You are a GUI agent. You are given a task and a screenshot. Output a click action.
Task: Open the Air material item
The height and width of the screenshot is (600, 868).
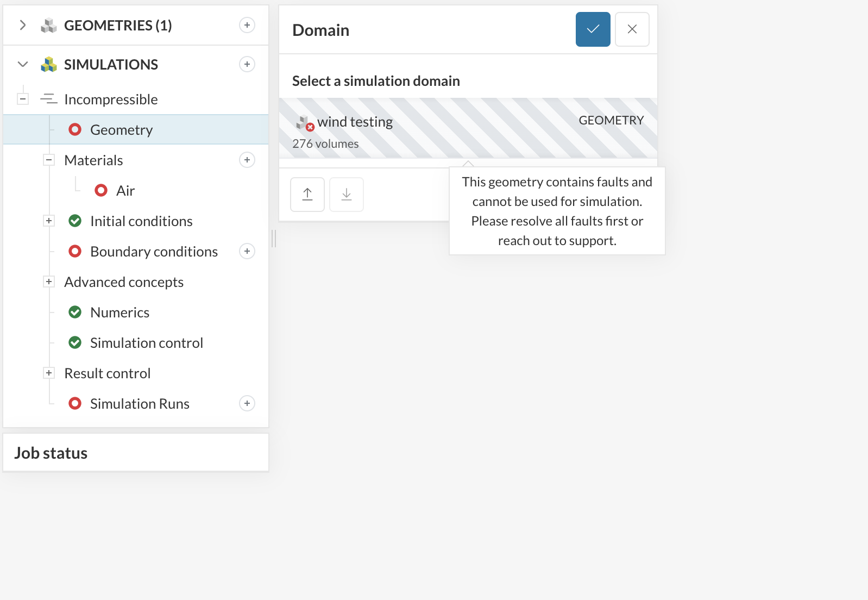[x=125, y=191]
